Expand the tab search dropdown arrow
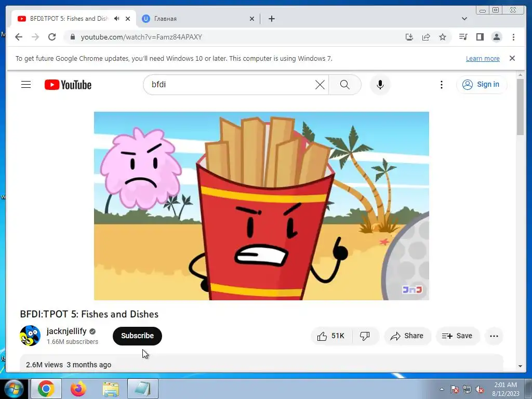This screenshot has width=532, height=399. [x=464, y=19]
